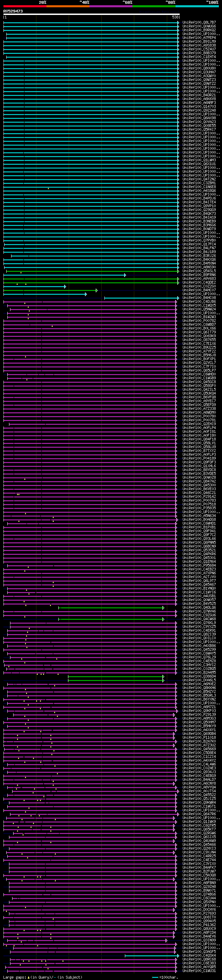Click the UniRef100_B4HC07 label

199,290
